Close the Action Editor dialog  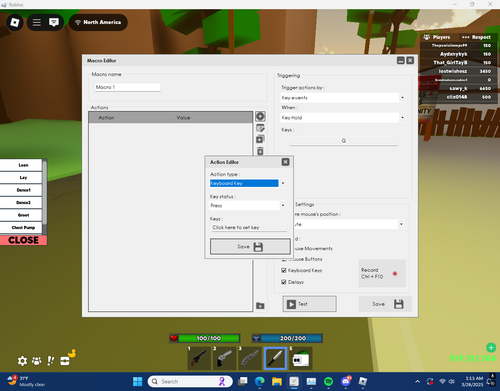click(286, 162)
